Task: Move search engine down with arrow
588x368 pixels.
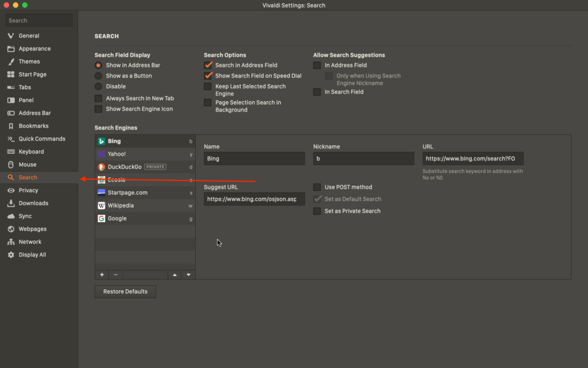Action: click(188, 275)
